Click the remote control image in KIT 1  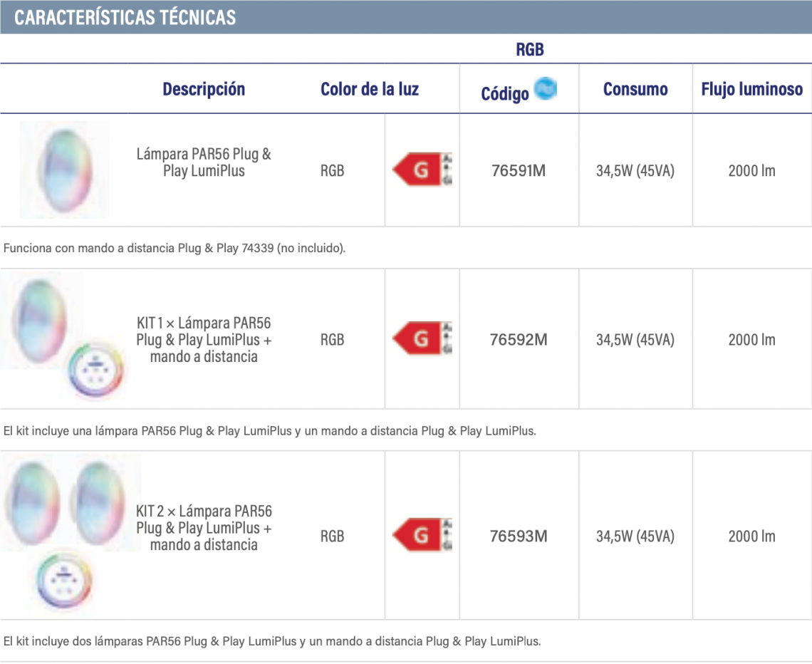point(96,370)
